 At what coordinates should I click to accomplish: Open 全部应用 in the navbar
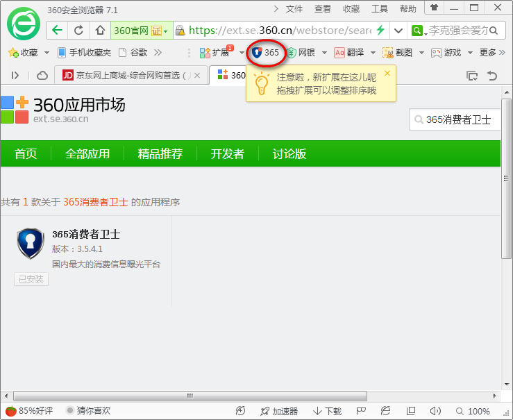point(87,153)
